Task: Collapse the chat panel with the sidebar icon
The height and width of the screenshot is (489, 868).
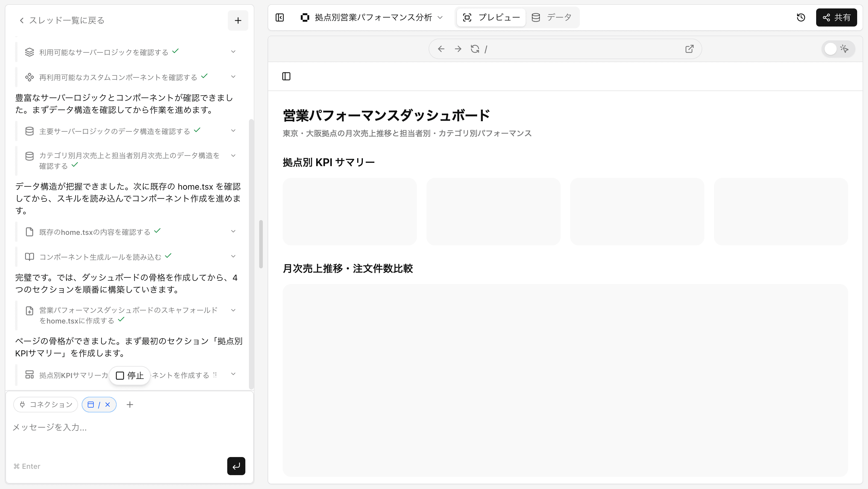Action: [x=279, y=17]
